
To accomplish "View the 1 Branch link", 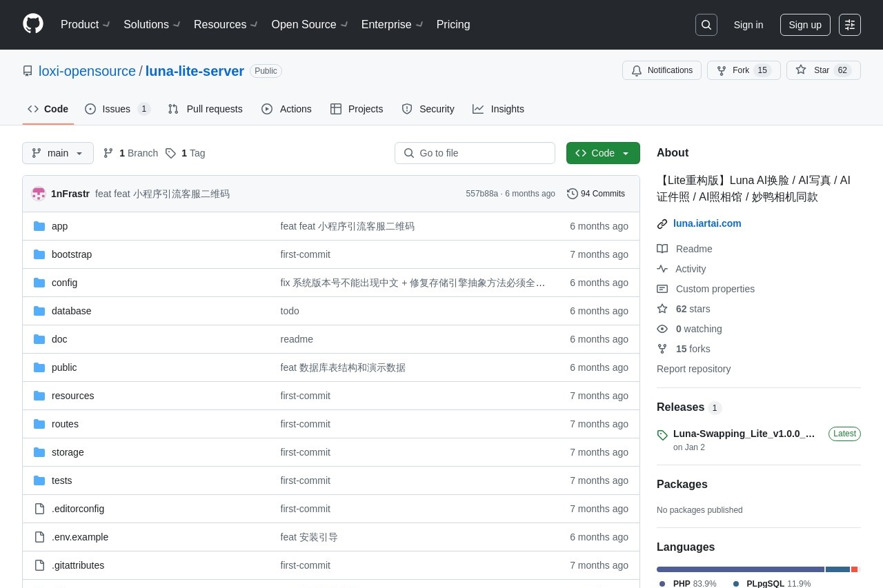I will click(x=130, y=153).
